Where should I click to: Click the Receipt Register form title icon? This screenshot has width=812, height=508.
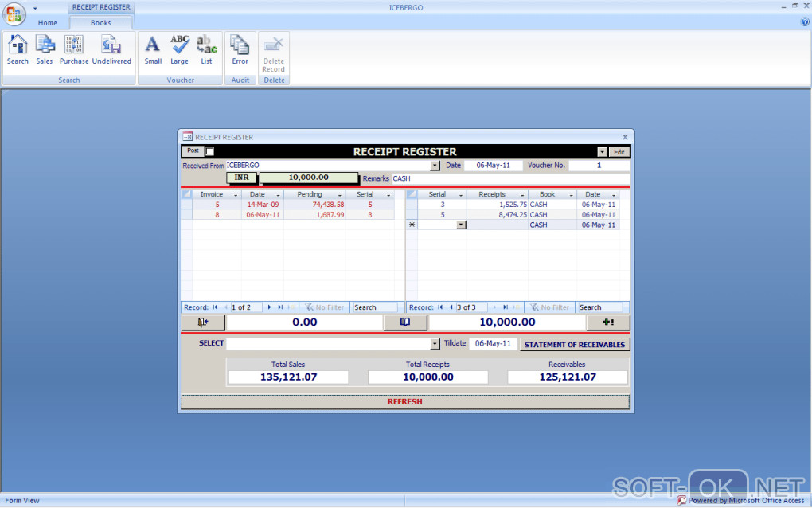point(187,137)
